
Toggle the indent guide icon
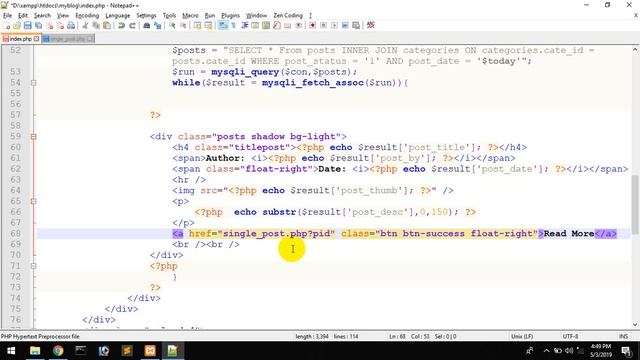coord(244,25)
